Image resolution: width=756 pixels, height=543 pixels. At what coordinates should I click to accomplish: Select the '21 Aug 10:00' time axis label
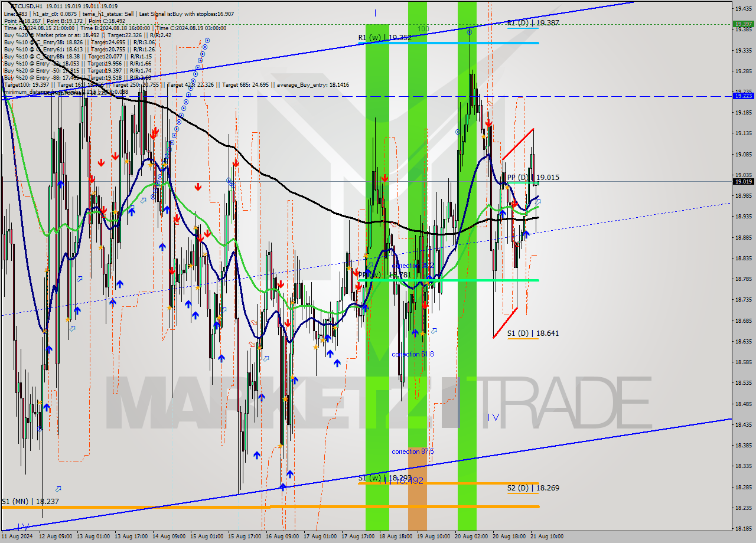547,537
